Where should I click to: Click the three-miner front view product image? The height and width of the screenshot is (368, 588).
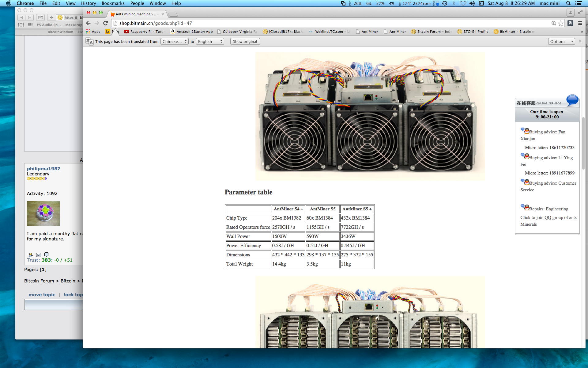370,116
